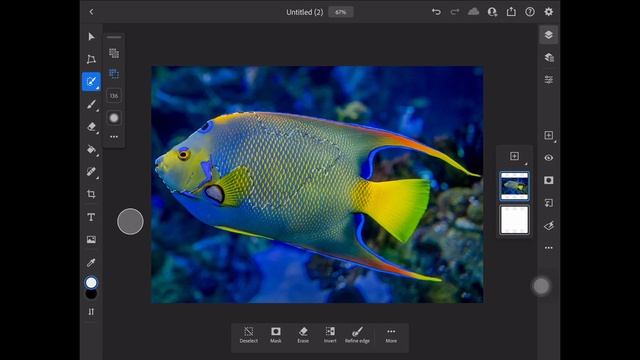This screenshot has height=360, width=640.
Task: Open the 67% zoom level
Action: tap(341, 12)
